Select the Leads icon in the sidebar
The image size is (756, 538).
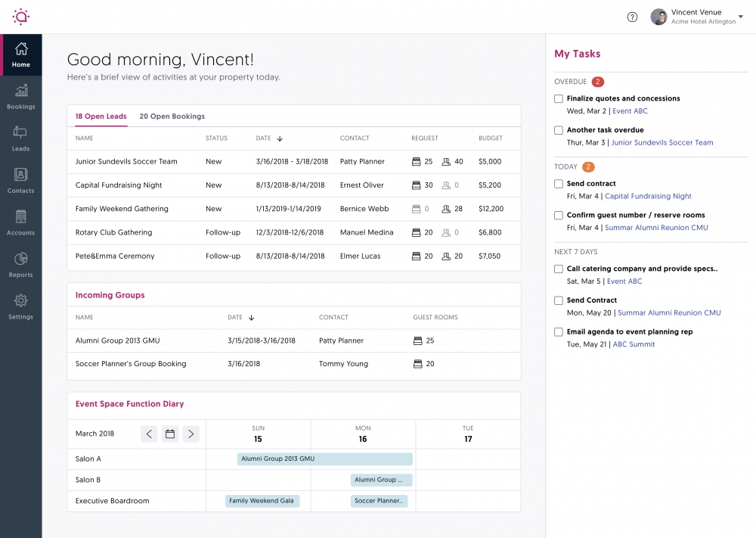click(20, 138)
